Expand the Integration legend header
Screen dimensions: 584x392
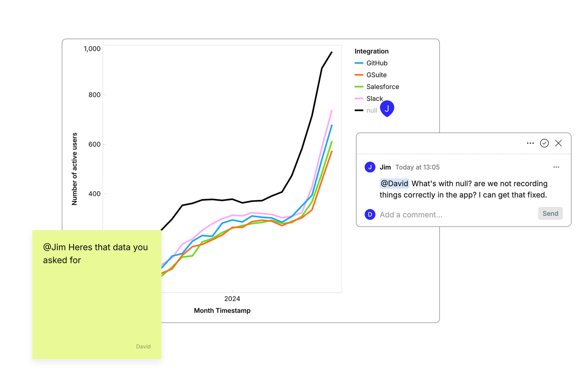pos(371,51)
